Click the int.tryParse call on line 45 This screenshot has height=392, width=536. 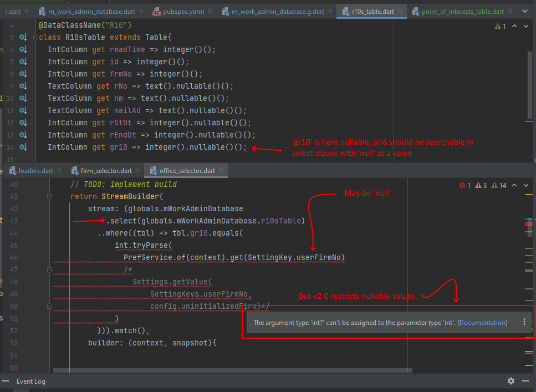click(144, 245)
